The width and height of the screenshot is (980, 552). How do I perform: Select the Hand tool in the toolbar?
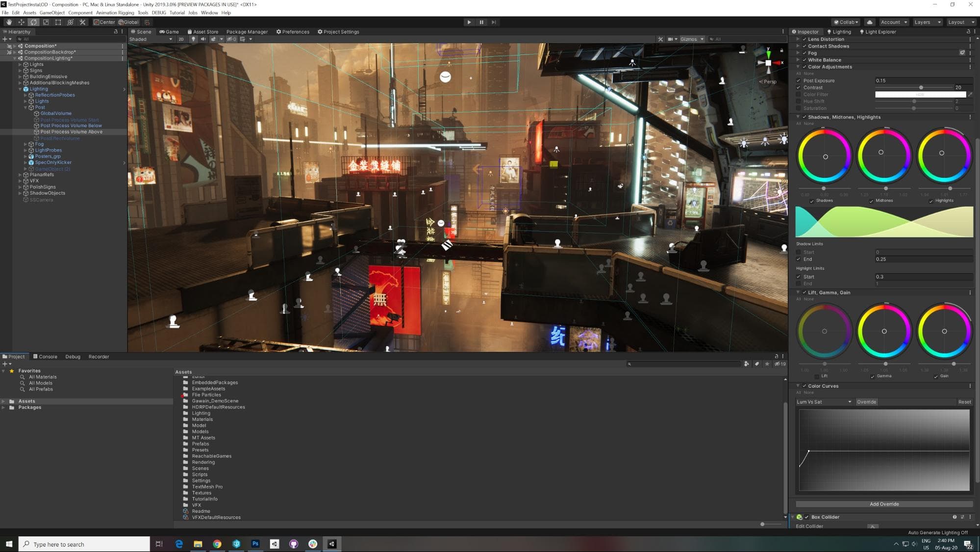click(x=9, y=22)
